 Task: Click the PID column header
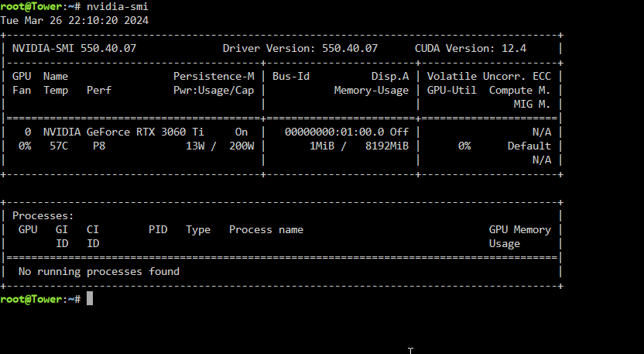pyautogui.click(x=158, y=229)
